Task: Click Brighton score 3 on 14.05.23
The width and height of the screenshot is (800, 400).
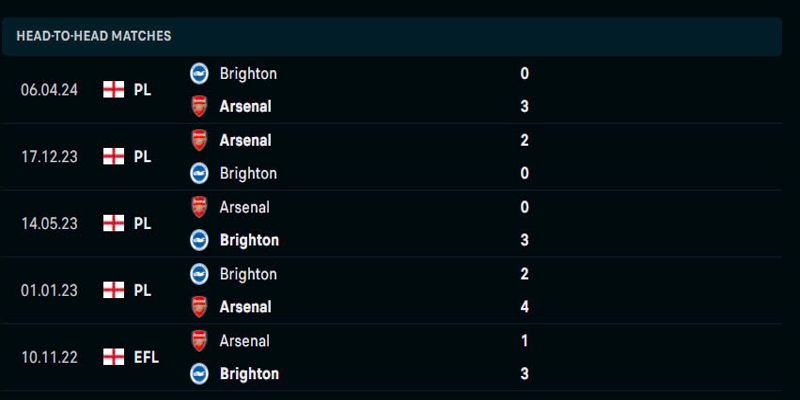Action: coord(524,240)
